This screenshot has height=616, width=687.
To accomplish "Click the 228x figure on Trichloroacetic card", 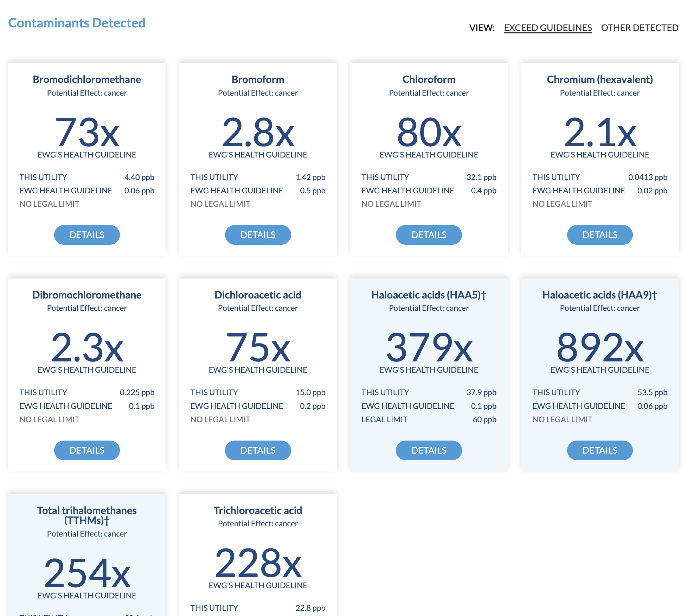I will click(x=258, y=563).
